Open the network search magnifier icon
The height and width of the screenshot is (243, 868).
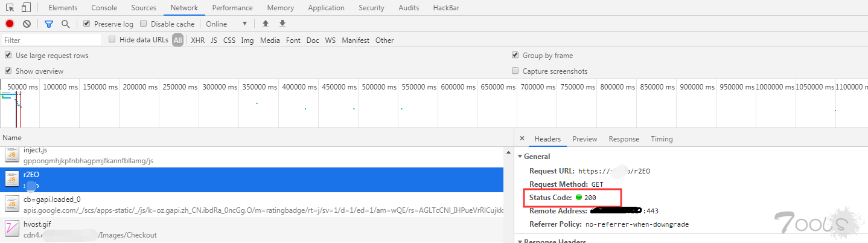click(x=65, y=24)
